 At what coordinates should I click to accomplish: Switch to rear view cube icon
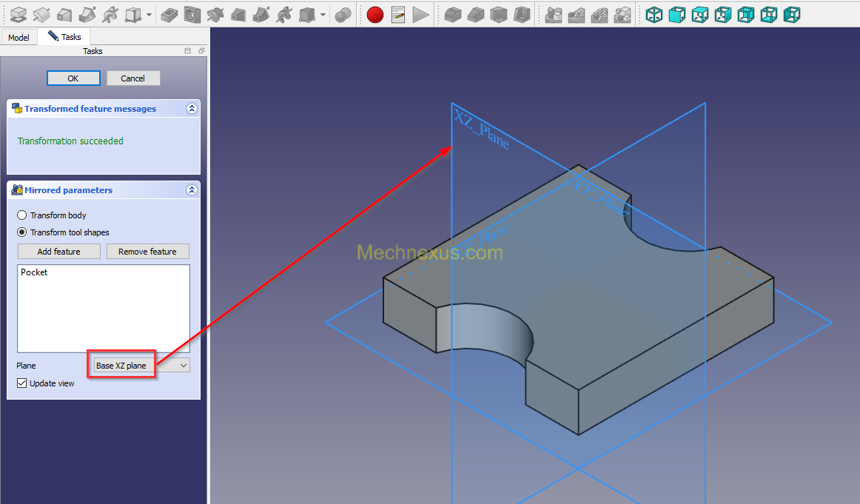coord(746,14)
